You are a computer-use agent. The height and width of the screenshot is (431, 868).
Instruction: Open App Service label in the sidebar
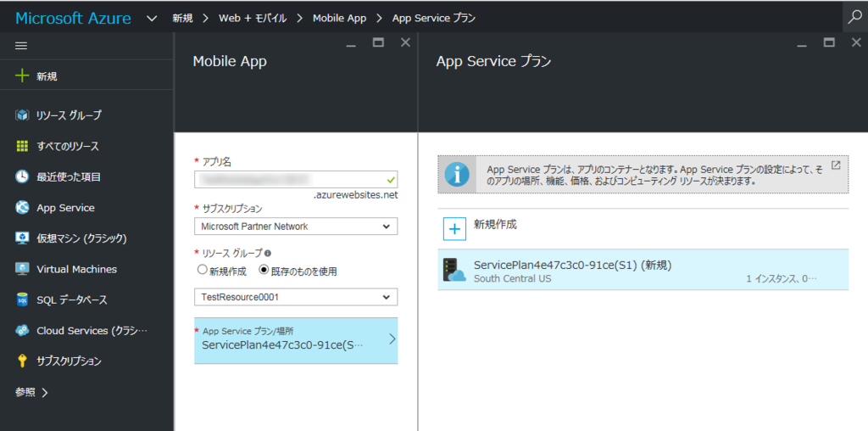click(x=65, y=208)
